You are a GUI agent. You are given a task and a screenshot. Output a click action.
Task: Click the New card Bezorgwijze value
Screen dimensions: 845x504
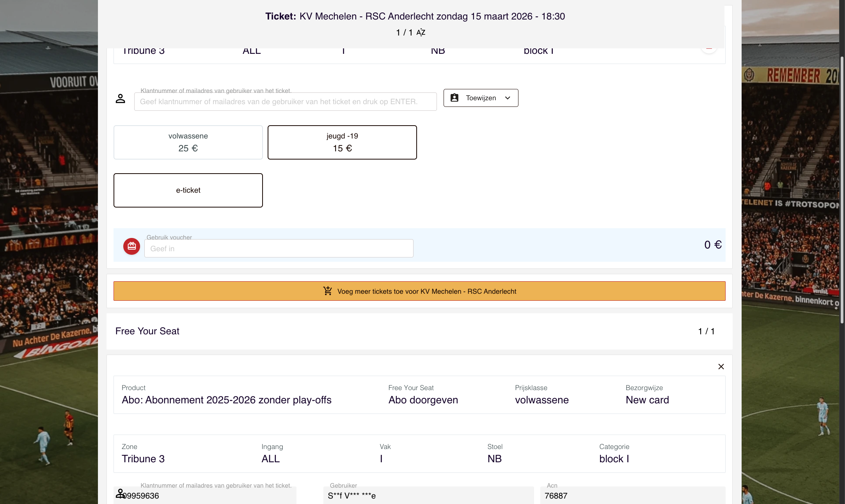[x=647, y=400]
